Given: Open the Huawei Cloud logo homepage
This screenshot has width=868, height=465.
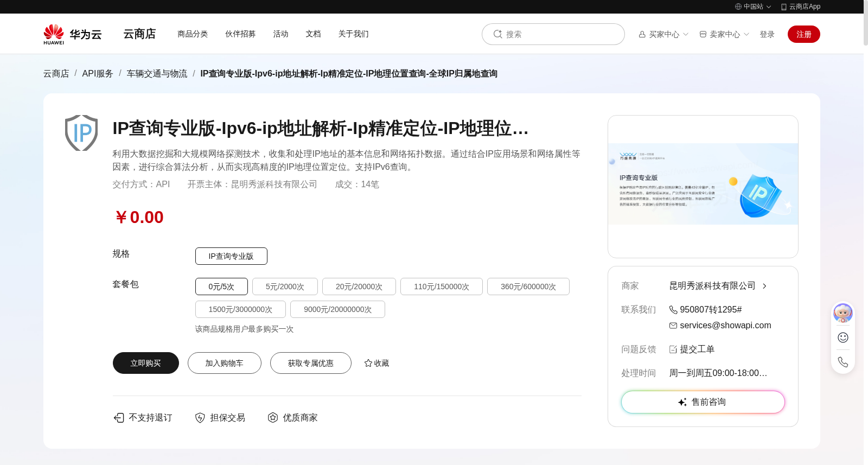Looking at the screenshot, I should 73,34.
